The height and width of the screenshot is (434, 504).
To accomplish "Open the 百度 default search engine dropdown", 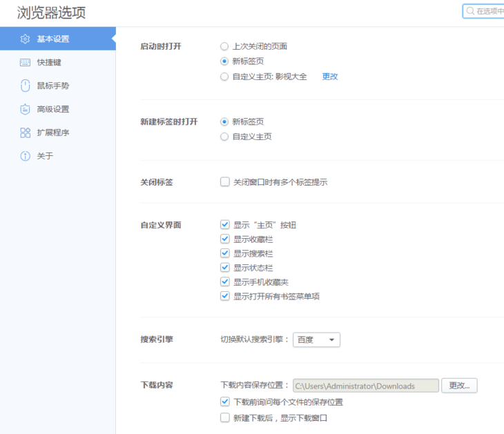I will [316, 339].
